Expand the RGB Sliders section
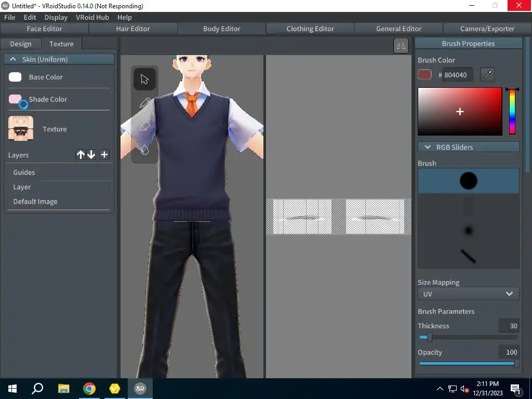The image size is (532, 399). [x=468, y=147]
